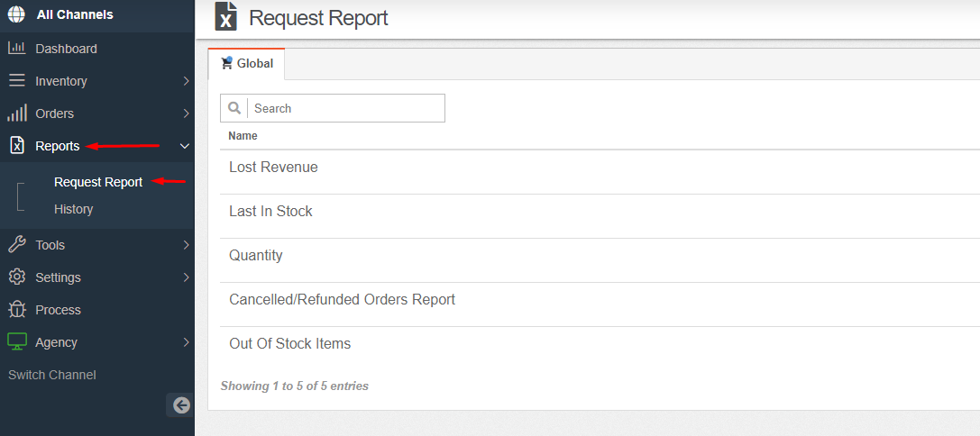The width and height of the screenshot is (980, 436).
Task: Expand the Settings submenu chevron
Action: [186, 277]
